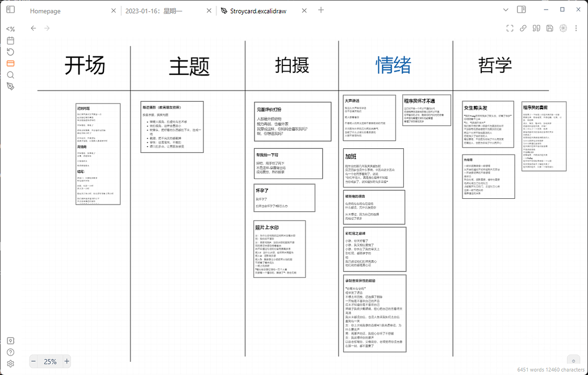The image size is (588, 375).
Task: Open the script engine gear icon
Action: tap(563, 28)
